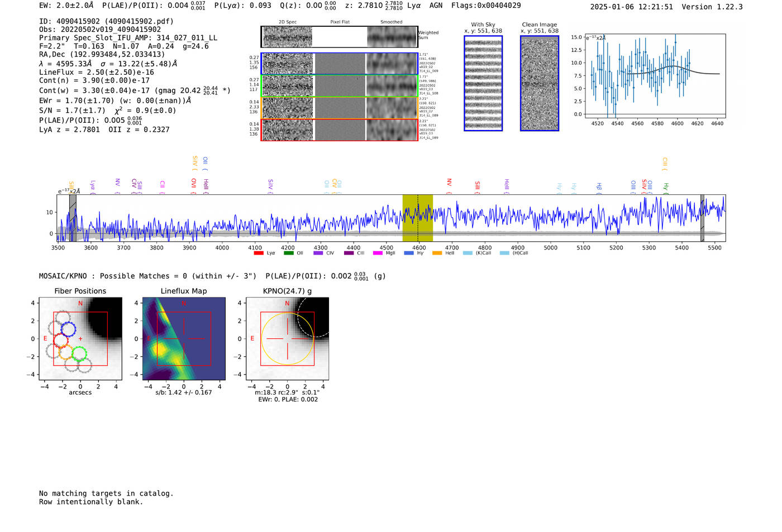
Task: Click the red fiber circle in Fiber Positions
Action: [60, 339]
